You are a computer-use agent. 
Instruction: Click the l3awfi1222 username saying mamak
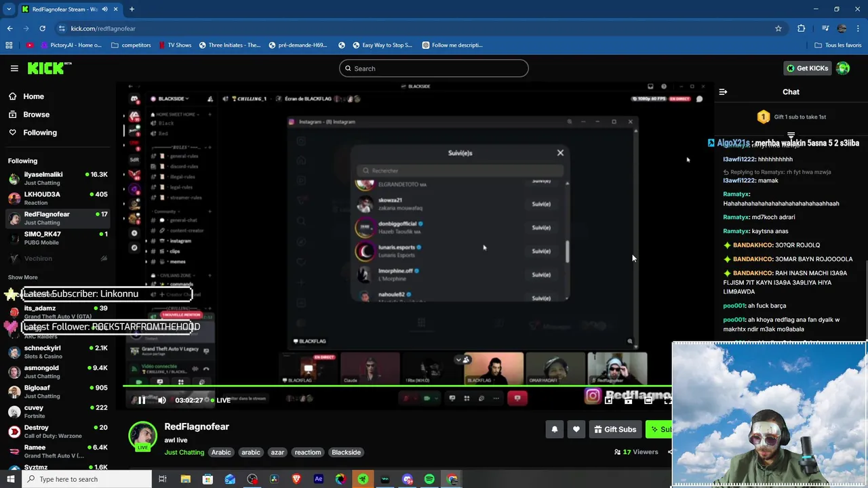tap(739, 181)
